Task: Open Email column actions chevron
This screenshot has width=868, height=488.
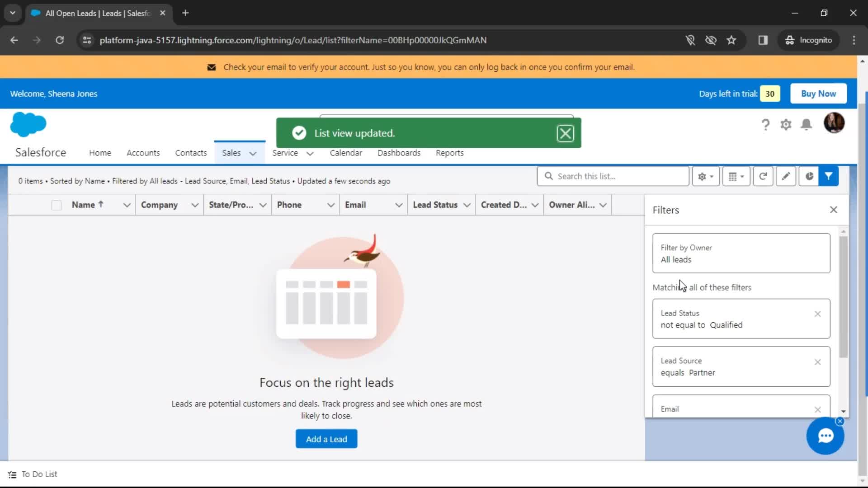Action: point(399,205)
